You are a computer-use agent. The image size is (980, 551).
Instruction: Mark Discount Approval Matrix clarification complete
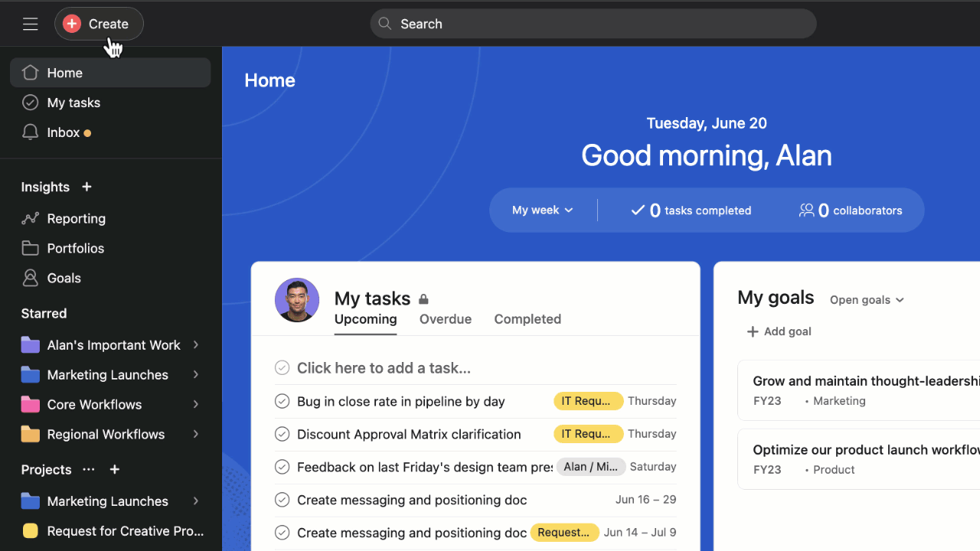[282, 434]
